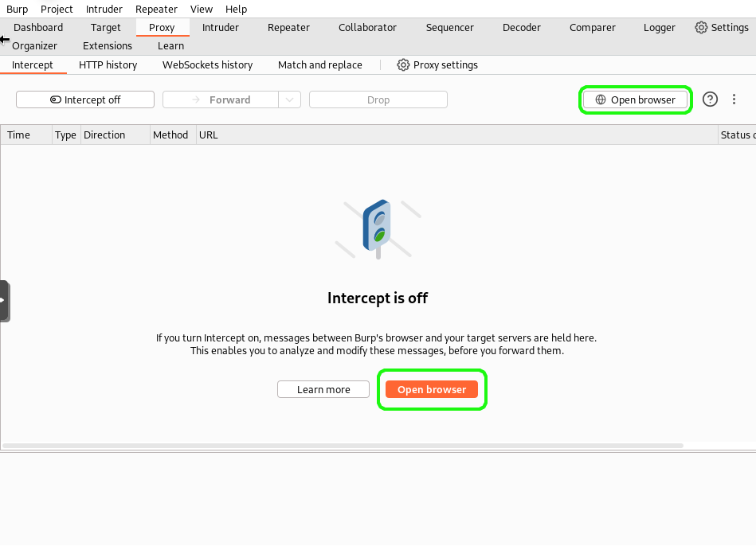The image size is (756, 546).
Task: Open the Logger tab
Action: [x=659, y=28]
